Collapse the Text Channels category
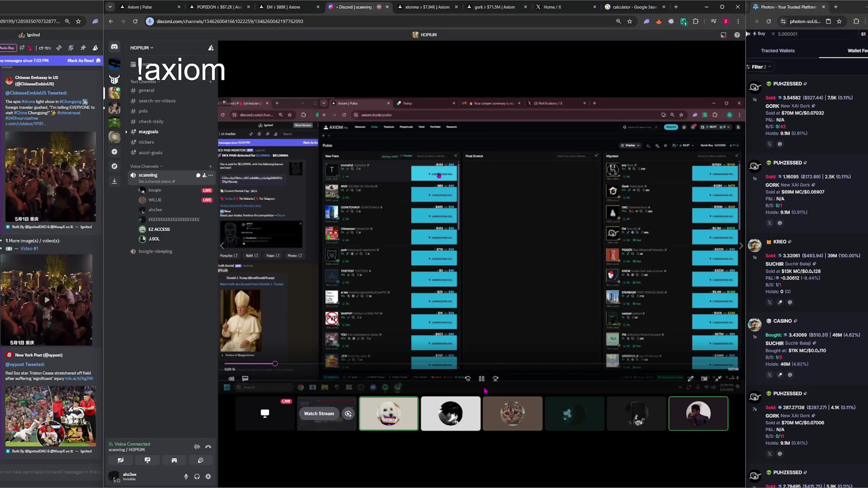This screenshot has width=868, height=488. click(x=145, y=82)
